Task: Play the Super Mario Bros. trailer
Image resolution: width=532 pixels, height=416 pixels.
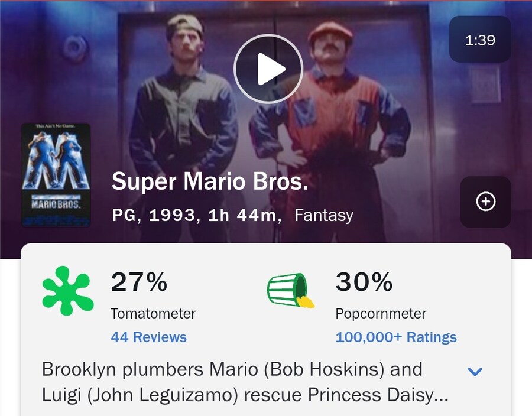Action: point(268,70)
